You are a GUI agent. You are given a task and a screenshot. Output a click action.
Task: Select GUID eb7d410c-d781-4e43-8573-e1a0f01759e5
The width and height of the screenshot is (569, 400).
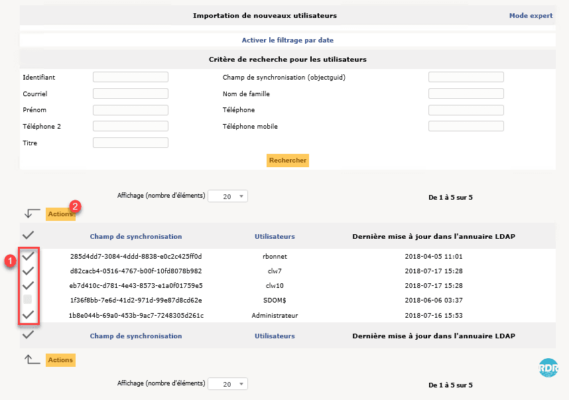pos(136,286)
